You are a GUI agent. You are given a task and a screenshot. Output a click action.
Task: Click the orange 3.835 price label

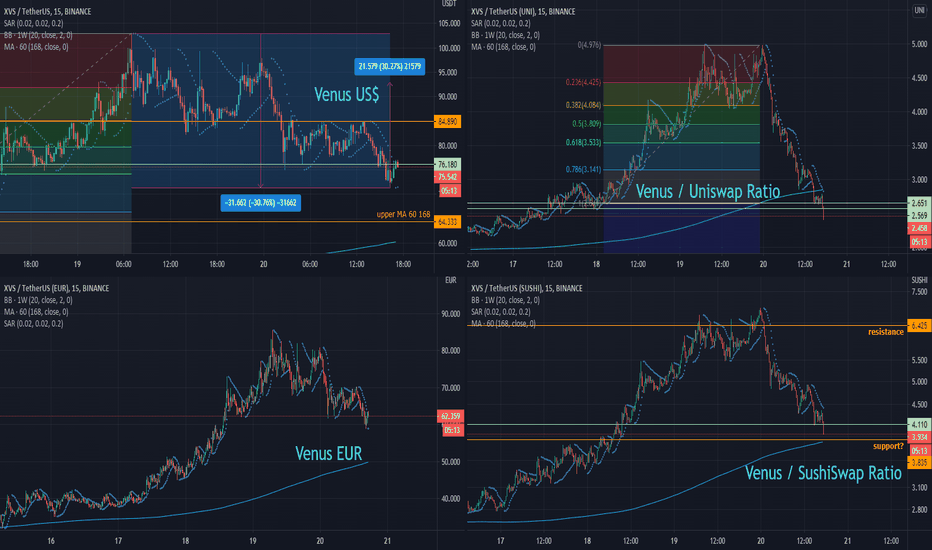pyautogui.click(x=919, y=463)
